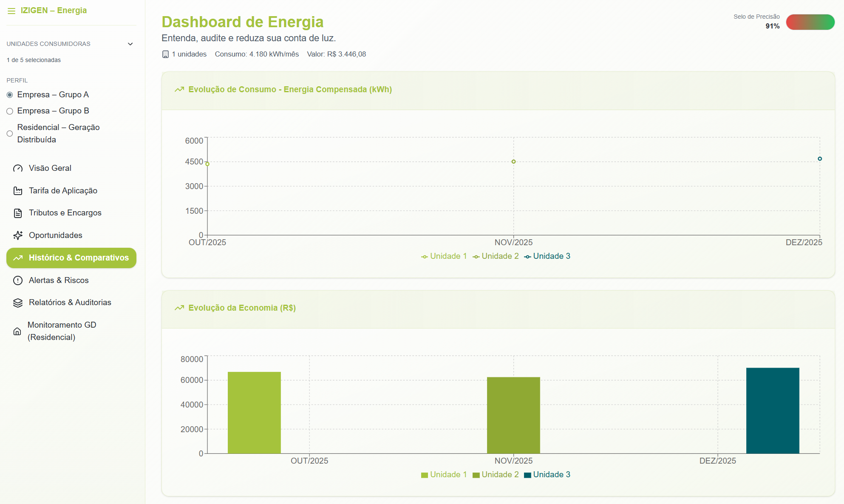Image resolution: width=844 pixels, height=504 pixels.
Task: Click the Oportunidades sparkle icon
Action: (x=18, y=235)
